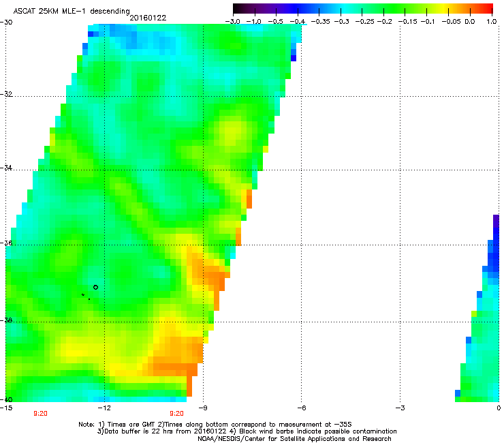Click the "0.0" color scale label

pyautogui.click(x=470, y=22)
